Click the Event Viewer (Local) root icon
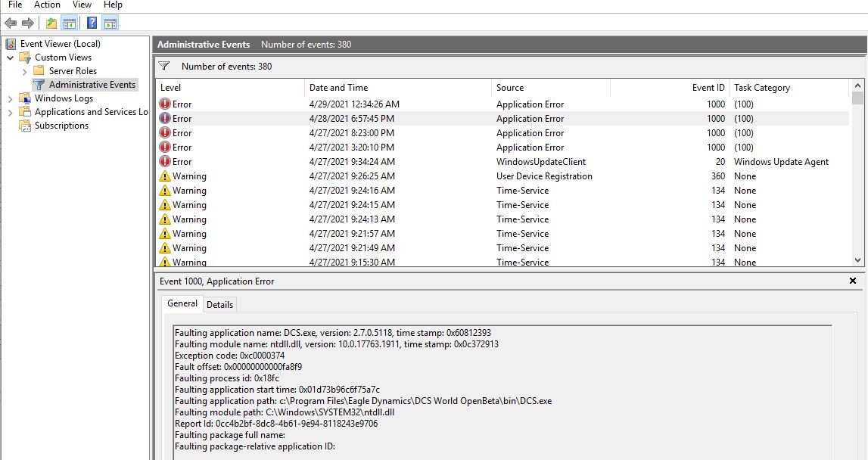 coord(11,44)
